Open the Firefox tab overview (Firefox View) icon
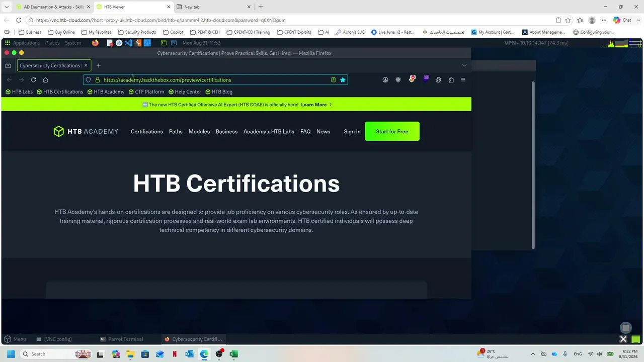 pyautogui.click(x=8, y=65)
